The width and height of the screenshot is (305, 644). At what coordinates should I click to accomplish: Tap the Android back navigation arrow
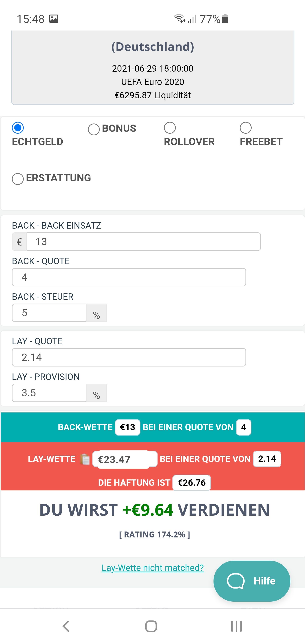pos(66,626)
